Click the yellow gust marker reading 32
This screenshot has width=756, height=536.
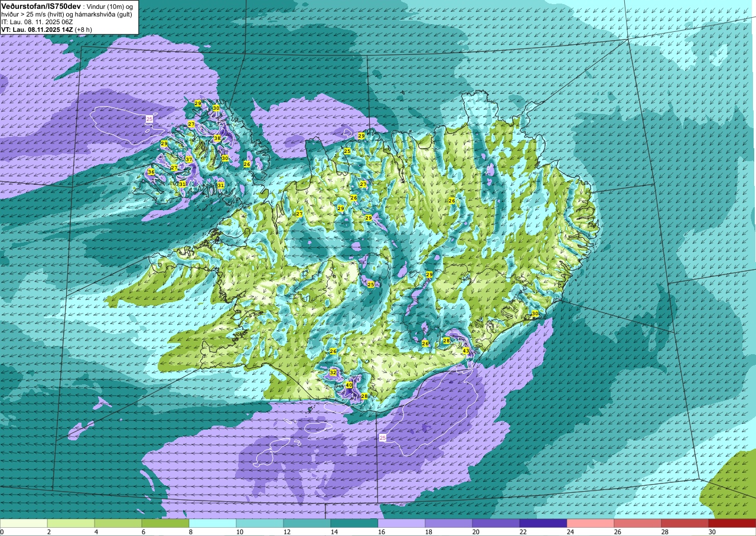tap(333, 372)
